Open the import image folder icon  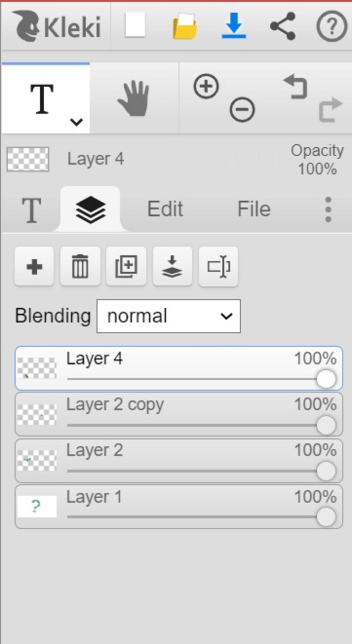[x=185, y=26]
